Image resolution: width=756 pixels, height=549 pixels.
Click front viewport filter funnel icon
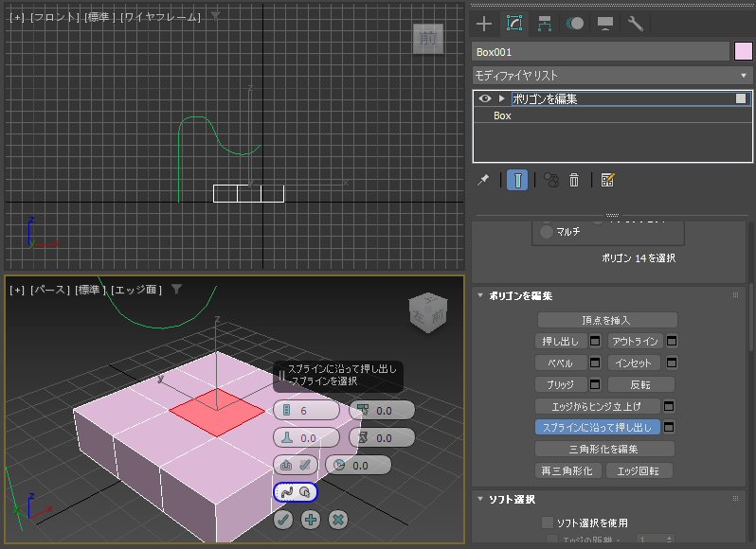(x=215, y=17)
